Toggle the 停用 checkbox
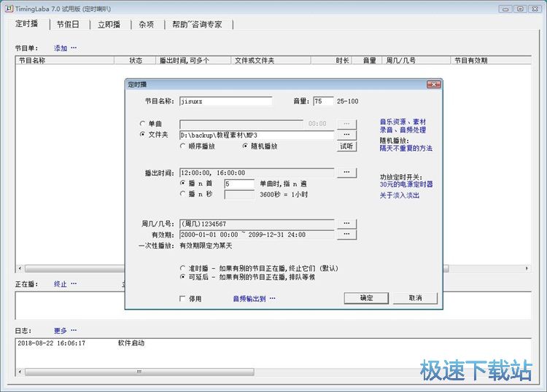 click(182, 299)
